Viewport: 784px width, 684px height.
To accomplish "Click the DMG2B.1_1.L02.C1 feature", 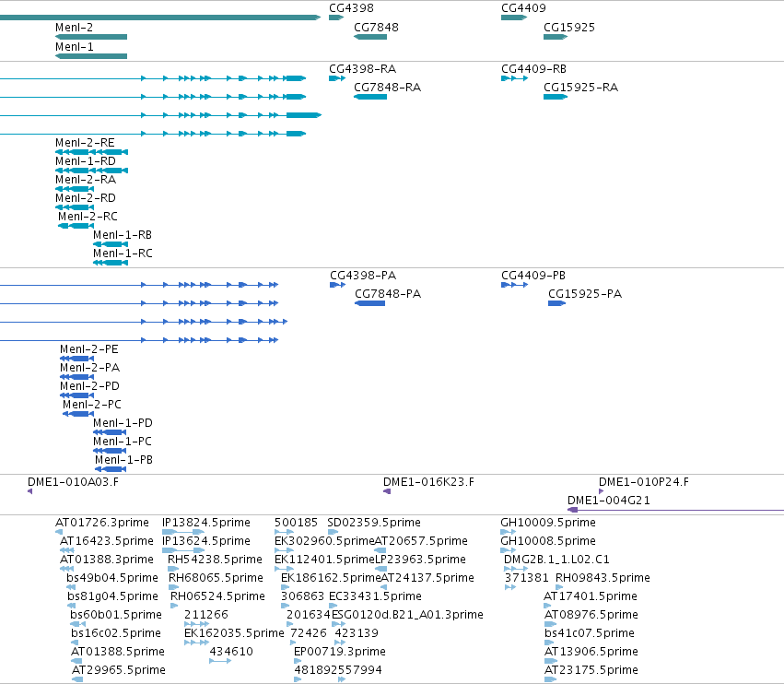I will point(516,569).
